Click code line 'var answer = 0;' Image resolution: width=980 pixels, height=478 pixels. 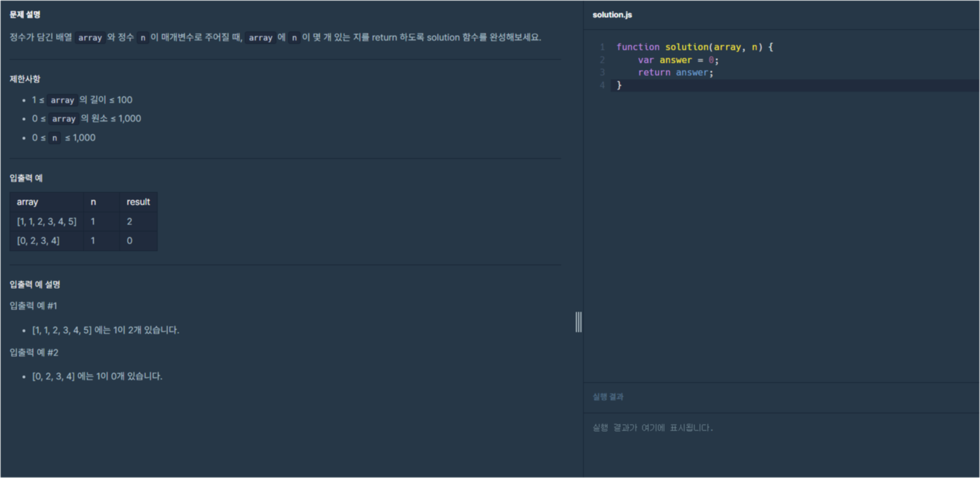click(x=678, y=60)
